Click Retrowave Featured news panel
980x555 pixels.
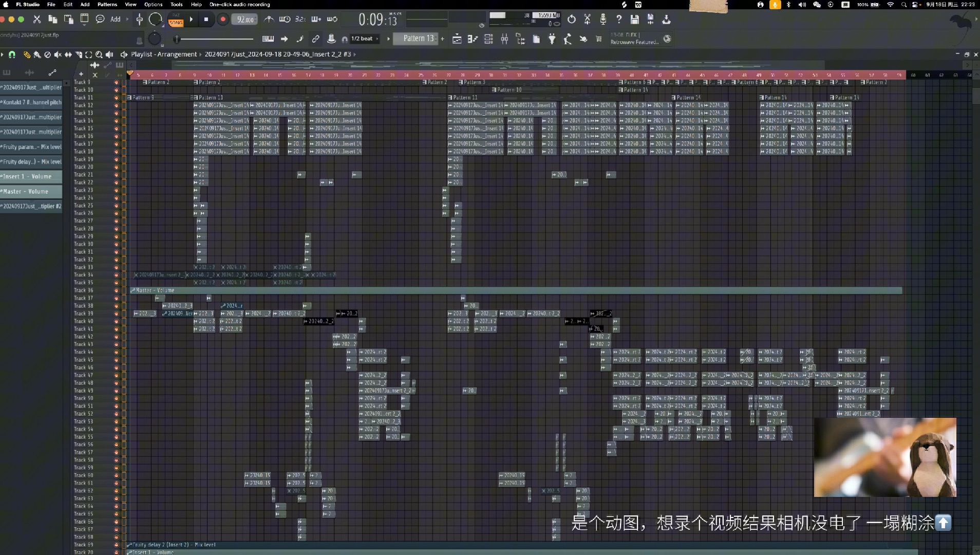tap(640, 39)
